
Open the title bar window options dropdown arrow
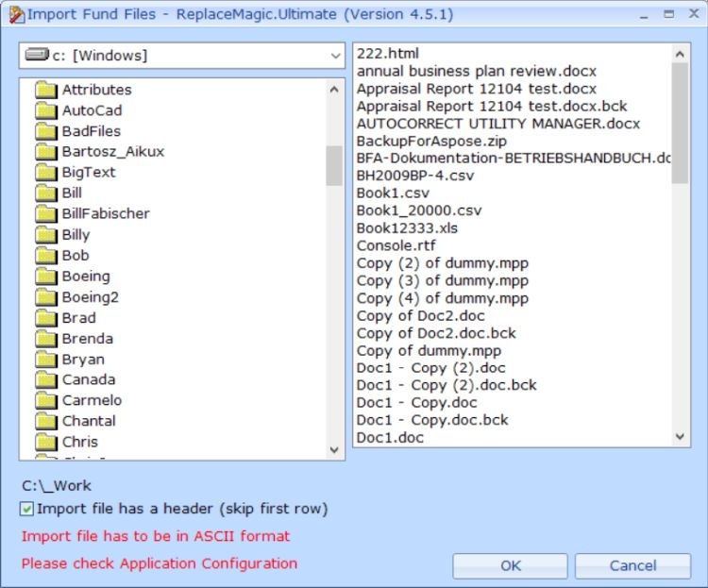[x=643, y=14]
